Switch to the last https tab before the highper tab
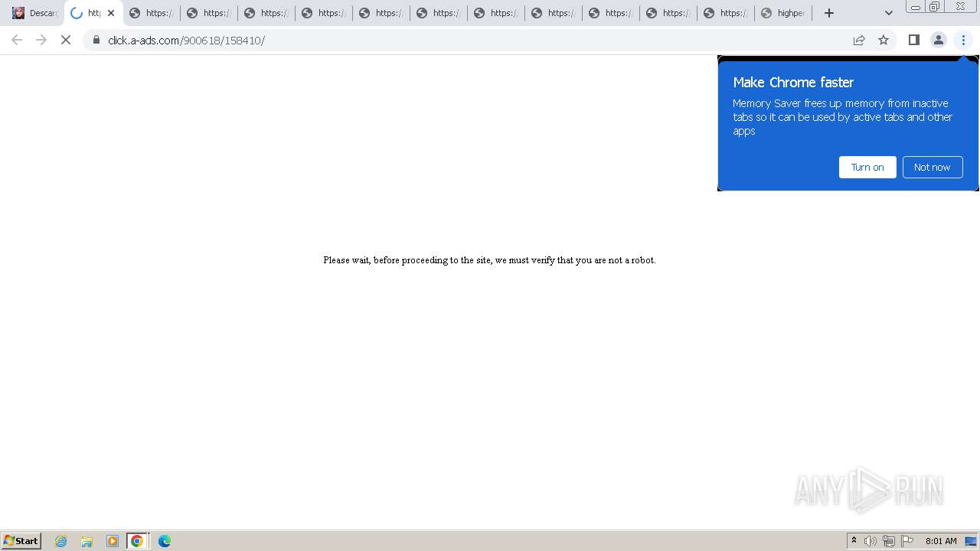980x551 pixels. tap(725, 13)
